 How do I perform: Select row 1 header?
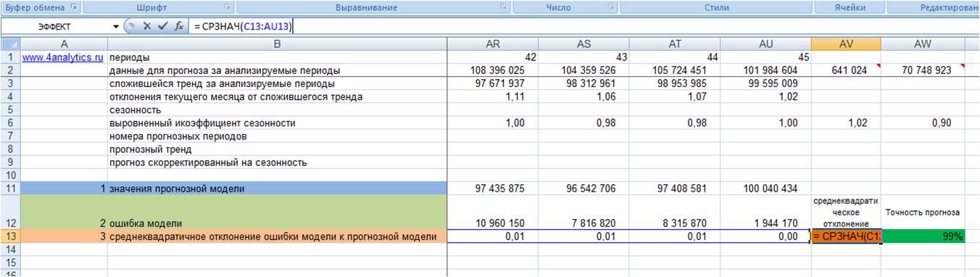pyautogui.click(x=10, y=57)
